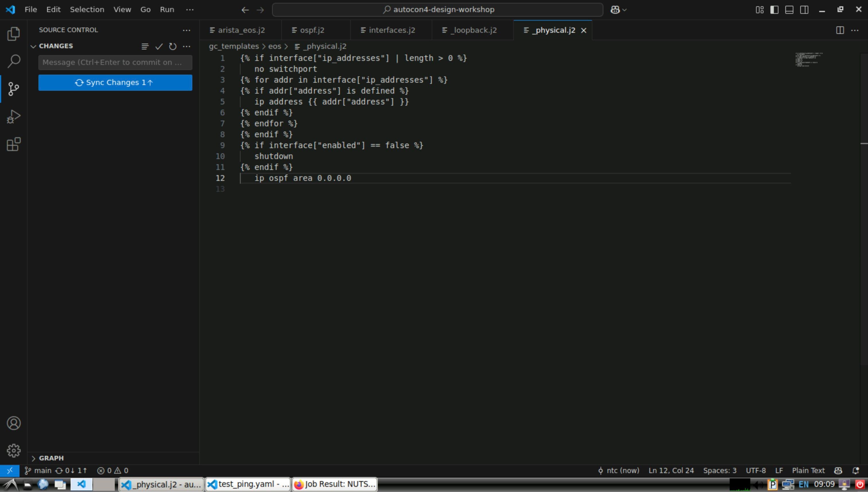Toggle the secondary side bar

[x=804, y=9]
